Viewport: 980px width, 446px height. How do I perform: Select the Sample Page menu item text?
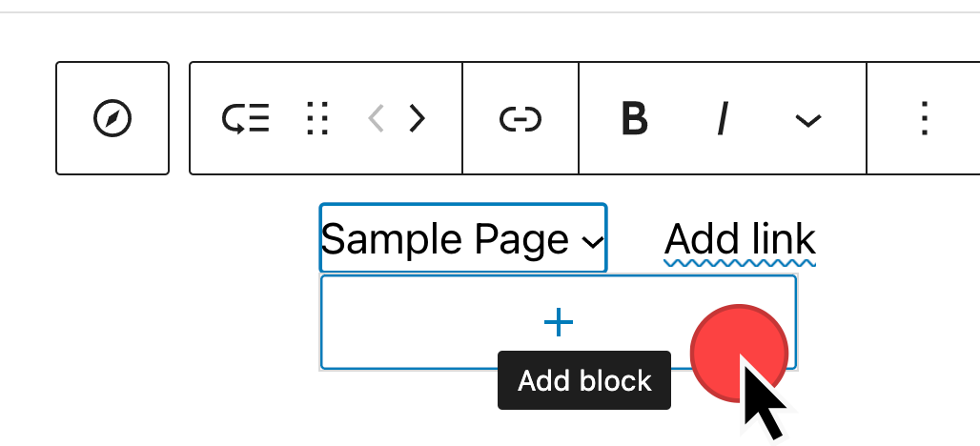tap(445, 239)
